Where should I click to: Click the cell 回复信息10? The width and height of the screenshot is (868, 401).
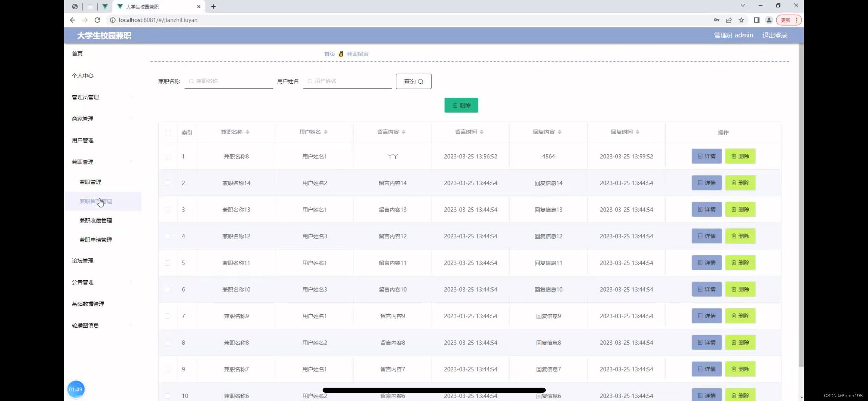548,290
